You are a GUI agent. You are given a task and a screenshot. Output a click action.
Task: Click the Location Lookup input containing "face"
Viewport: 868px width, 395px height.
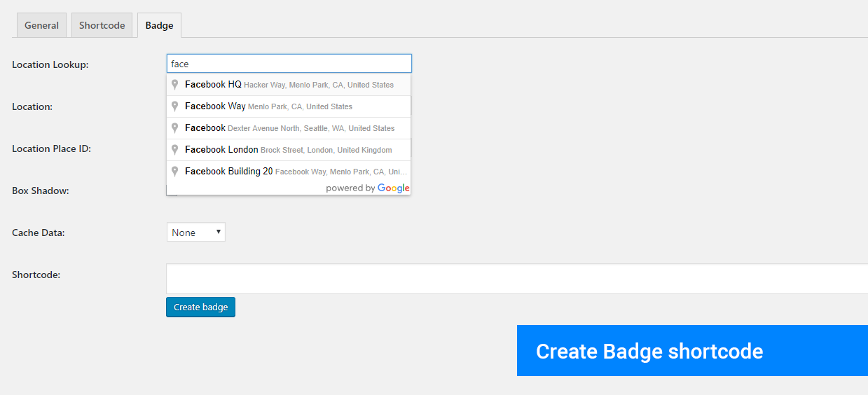289,64
